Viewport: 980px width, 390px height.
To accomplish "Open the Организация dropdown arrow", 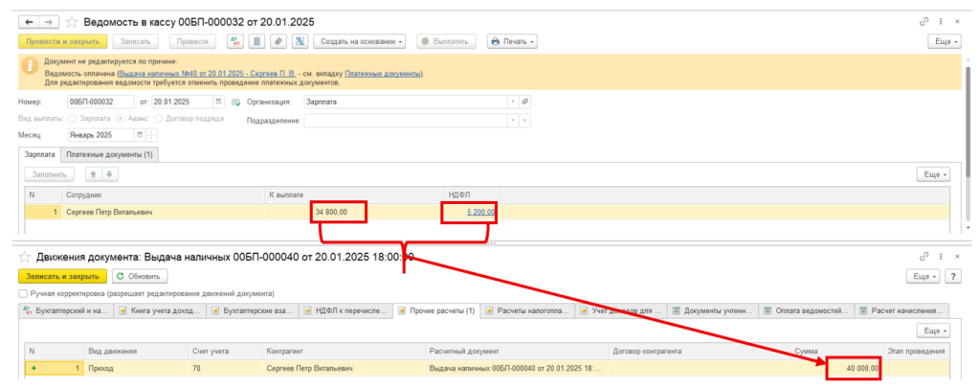I will click(x=514, y=102).
